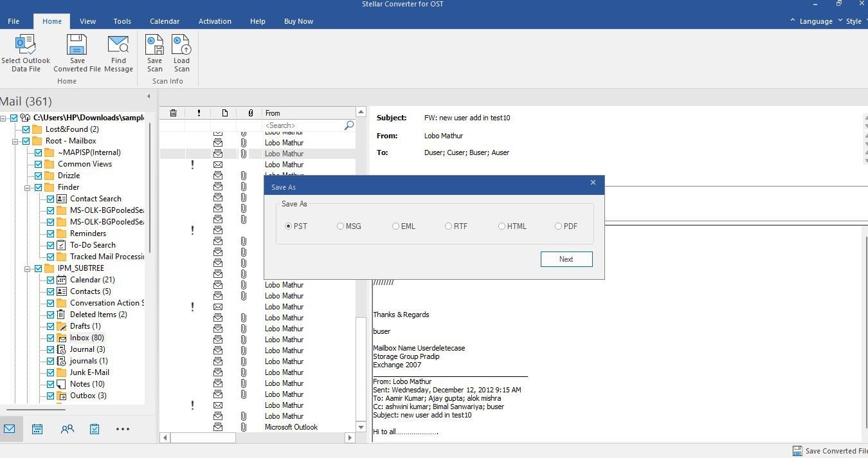Image resolution: width=868 pixels, height=458 pixels.
Task: Click the mail list horizontal scrollbar thumb
Action: (203, 438)
